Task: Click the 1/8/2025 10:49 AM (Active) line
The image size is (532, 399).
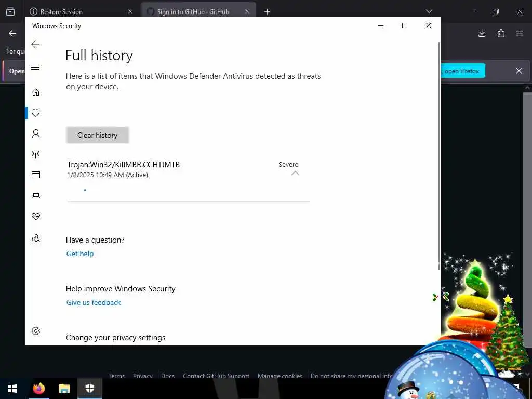Action: coord(108,175)
